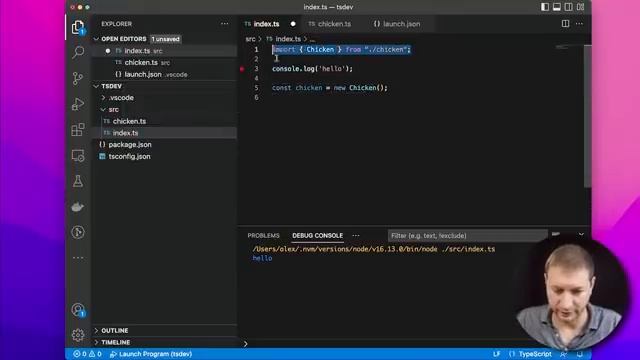Image resolution: width=640 pixels, height=360 pixels.
Task: Split the editor to the right
Action: click(x=565, y=24)
